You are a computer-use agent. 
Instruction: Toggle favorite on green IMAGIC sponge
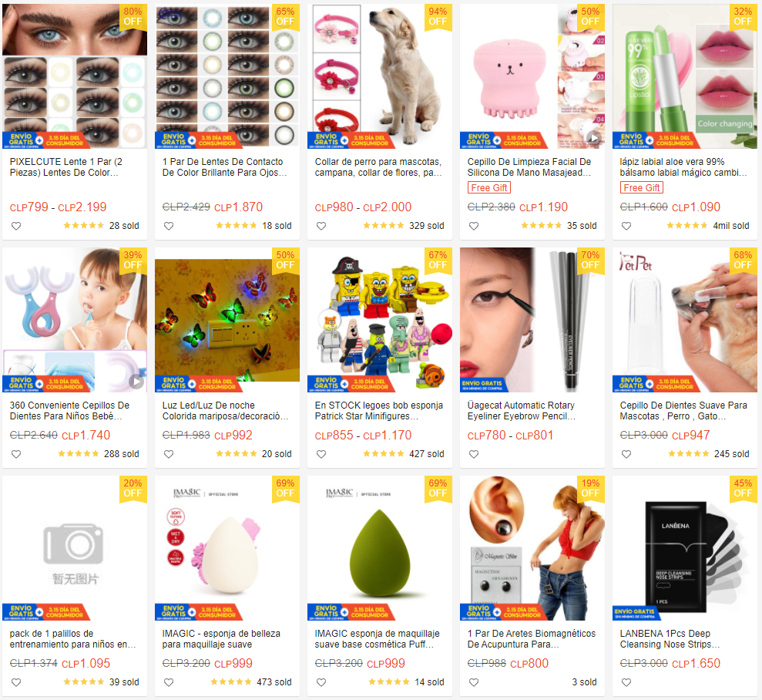coord(321,682)
